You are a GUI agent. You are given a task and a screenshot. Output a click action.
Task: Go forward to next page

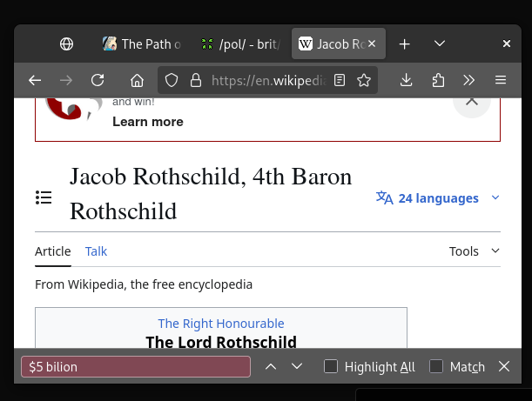point(66,80)
